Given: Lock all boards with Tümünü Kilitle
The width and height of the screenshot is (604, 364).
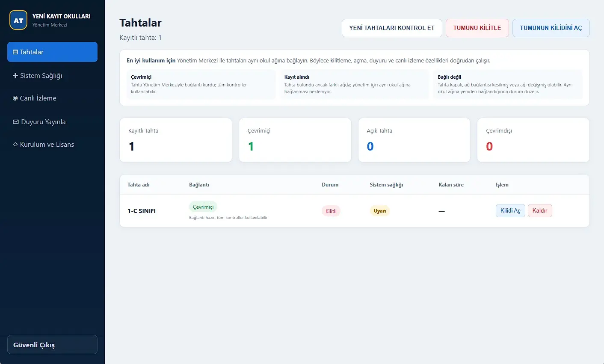Looking at the screenshot, I should (477, 28).
